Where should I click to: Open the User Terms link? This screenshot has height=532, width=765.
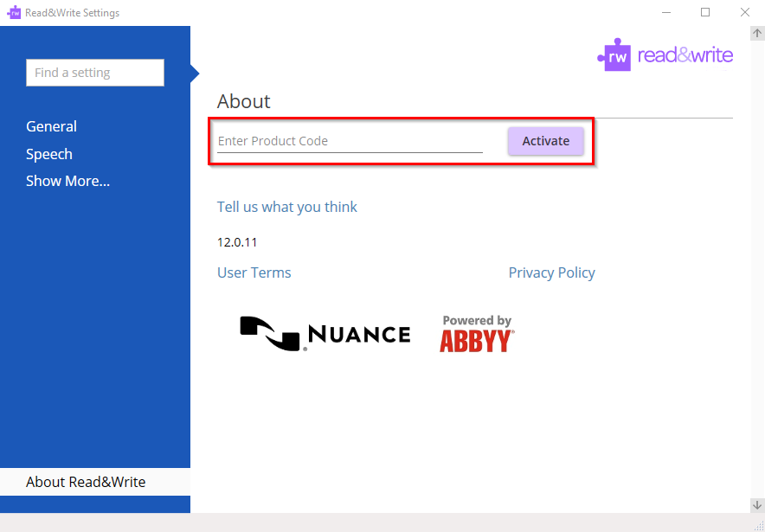254,272
